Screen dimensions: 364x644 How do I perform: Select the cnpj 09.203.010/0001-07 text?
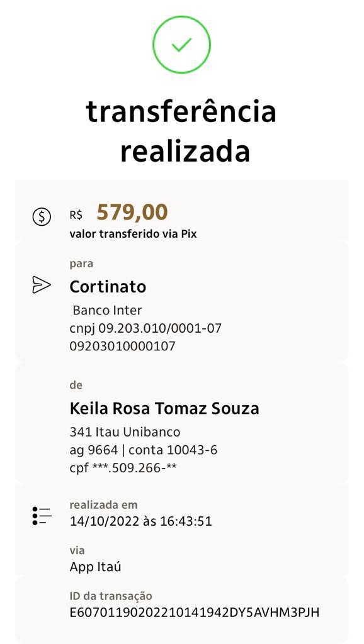coord(145,328)
